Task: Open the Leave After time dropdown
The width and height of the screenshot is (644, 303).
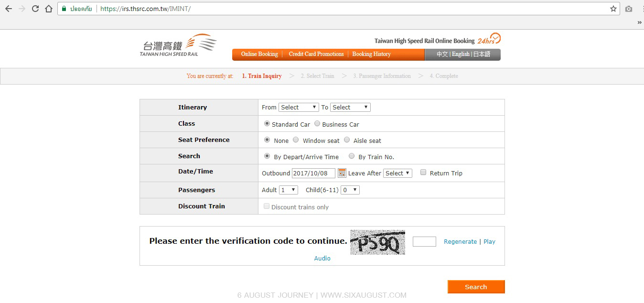Action: coord(397,173)
